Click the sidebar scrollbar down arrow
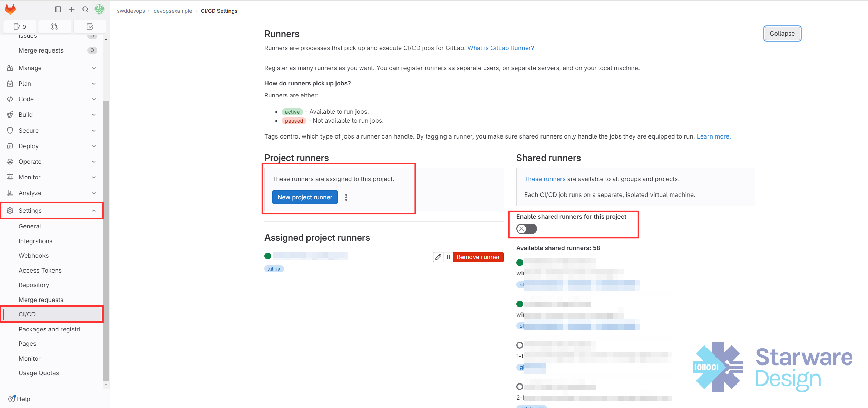 (106, 385)
